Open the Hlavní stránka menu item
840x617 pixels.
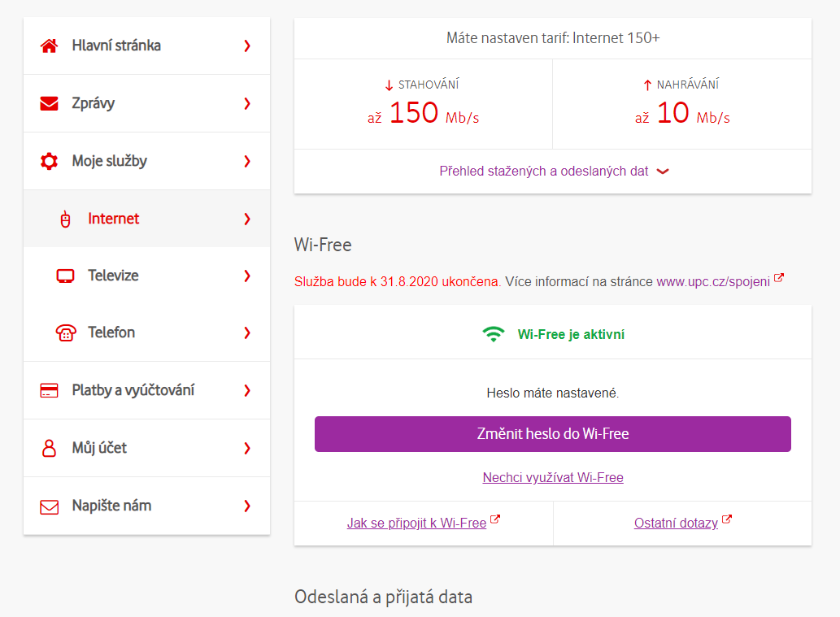point(147,46)
